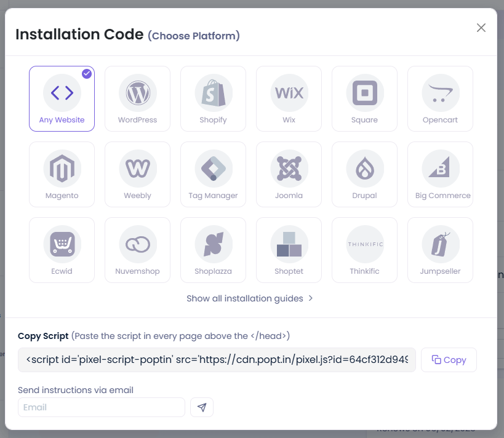Screen dimensions: 504x438
Task: Choose the Ecwid cart icon
Action: (62, 244)
